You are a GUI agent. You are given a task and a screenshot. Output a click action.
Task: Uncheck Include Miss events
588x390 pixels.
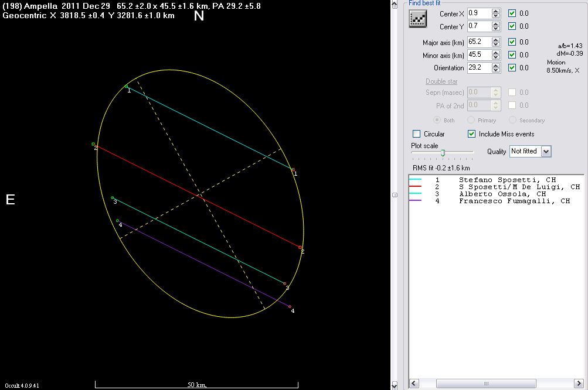click(472, 134)
